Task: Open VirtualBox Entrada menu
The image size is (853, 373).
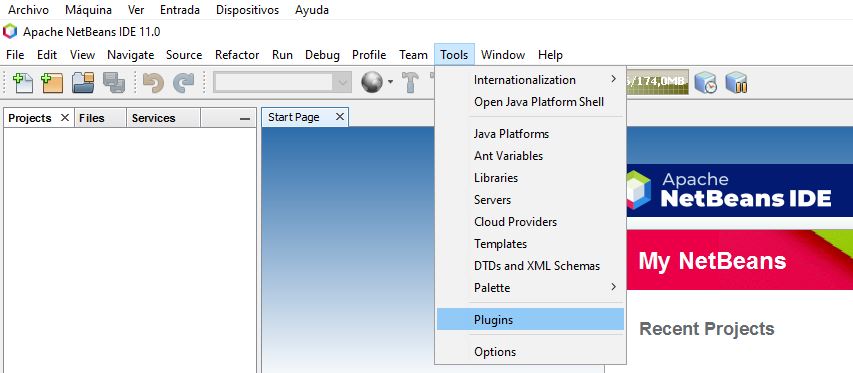Action: click(180, 10)
